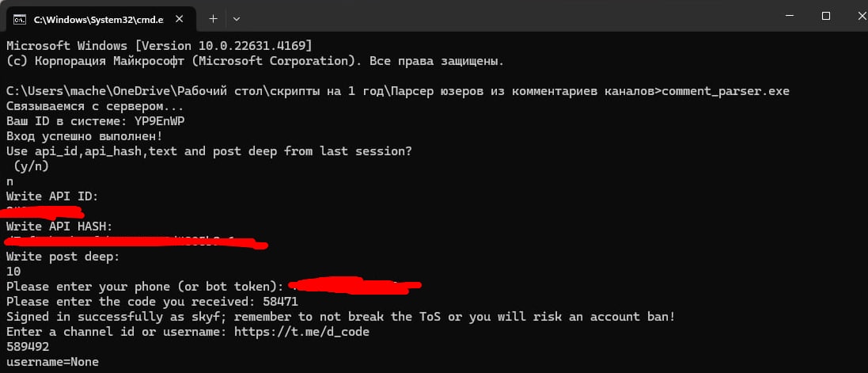This screenshot has width=868, height=373.
Task: Click the redacted API HASH line
Action: click(135, 242)
